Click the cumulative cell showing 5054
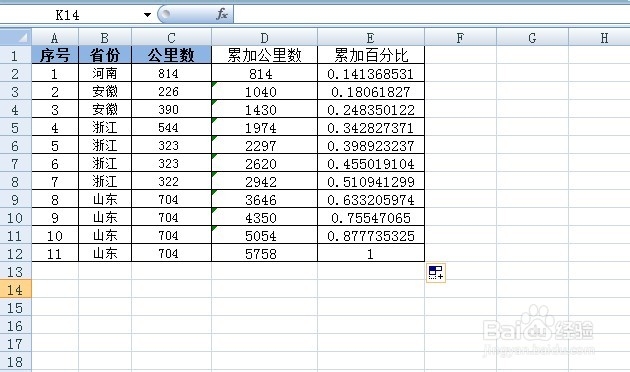The image size is (630, 372). 264,235
